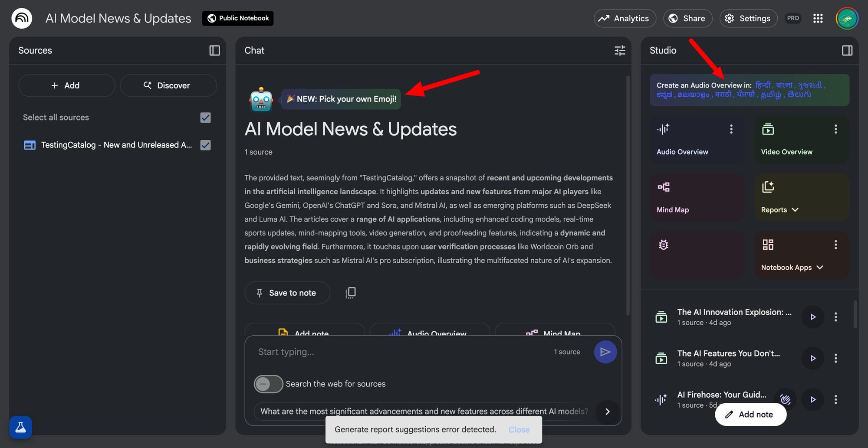Viewport: 868px width, 448px height.
Task: Edit the notebook title in header
Action: (118, 18)
